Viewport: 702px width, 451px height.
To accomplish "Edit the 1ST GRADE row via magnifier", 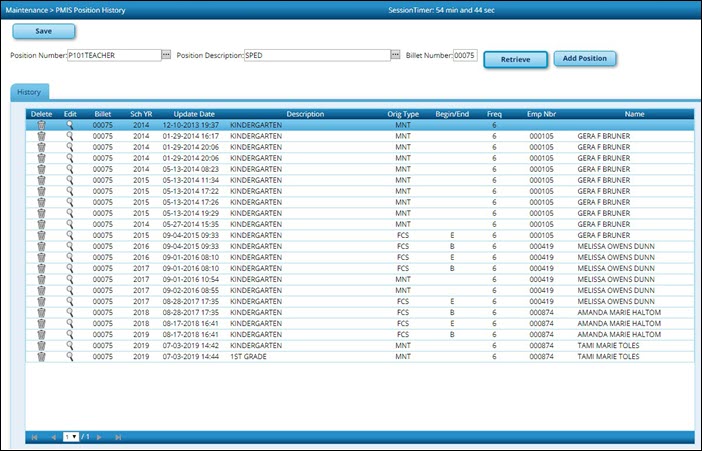I will pyautogui.click(x=70, y=356).
